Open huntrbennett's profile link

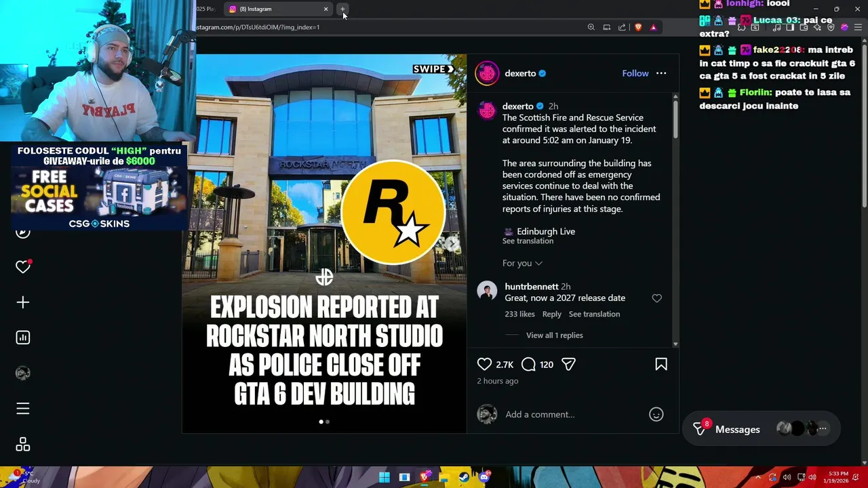tap(532, 287)
